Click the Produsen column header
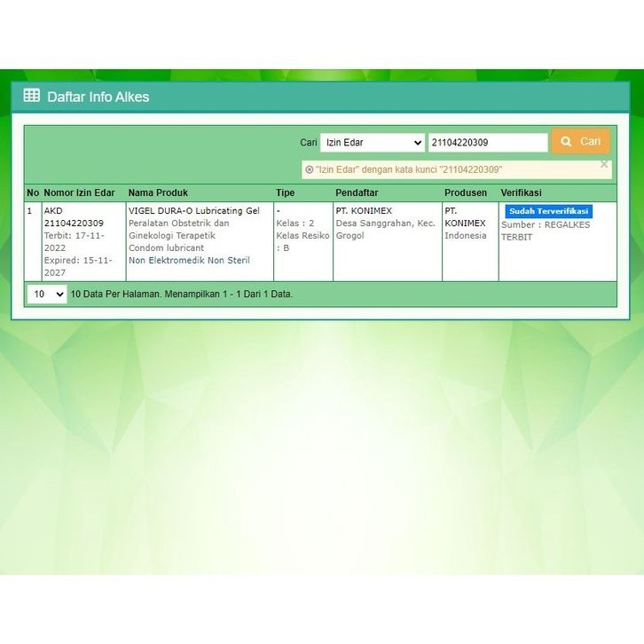 point(466,192)
